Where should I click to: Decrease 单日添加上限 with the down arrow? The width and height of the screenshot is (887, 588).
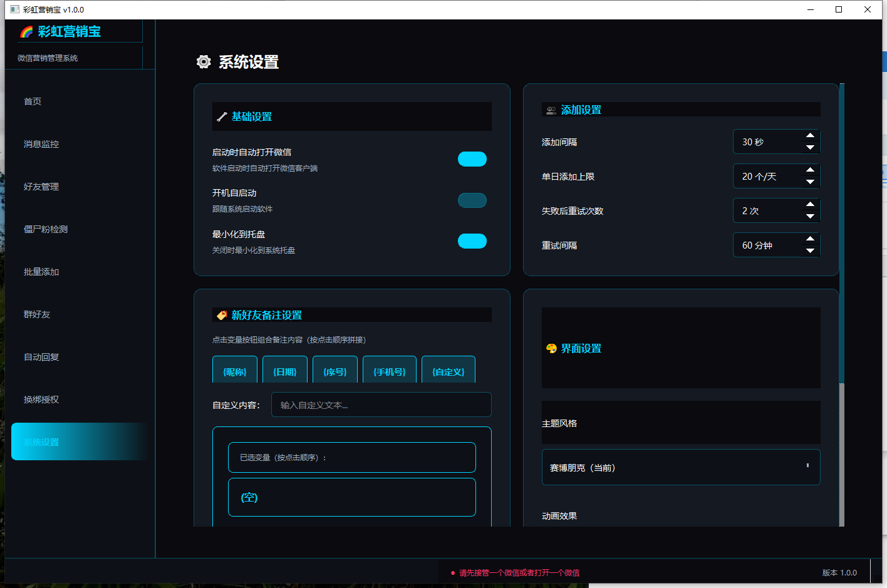tap(810, 182)
